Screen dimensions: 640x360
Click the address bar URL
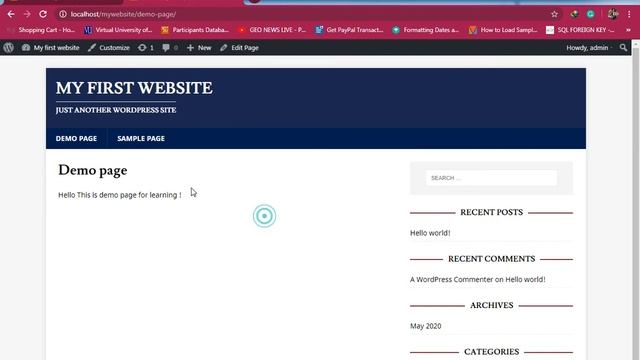click(x=123, y=14)
